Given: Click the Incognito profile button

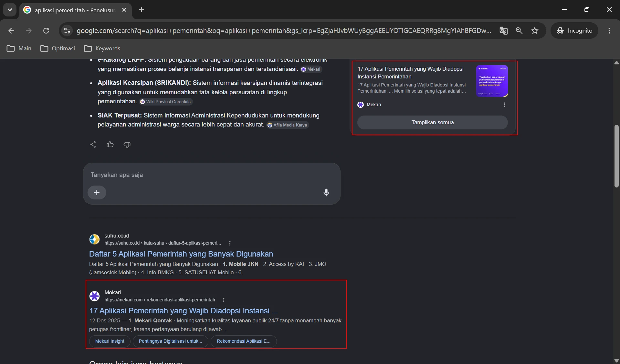Looking at the screenshot, I should (574, 31).
